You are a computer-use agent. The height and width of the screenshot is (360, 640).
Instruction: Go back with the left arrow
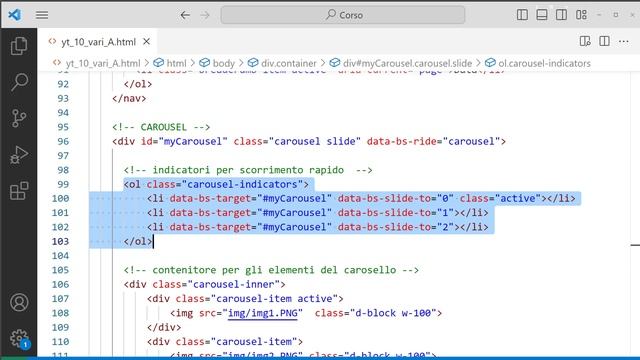point(185,15)
